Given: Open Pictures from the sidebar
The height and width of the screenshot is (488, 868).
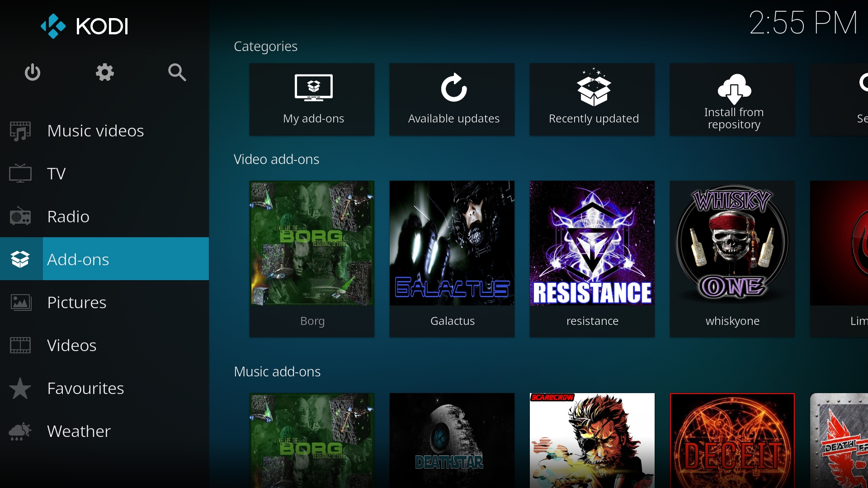Looking at the screenshot, I should point(77,302).
